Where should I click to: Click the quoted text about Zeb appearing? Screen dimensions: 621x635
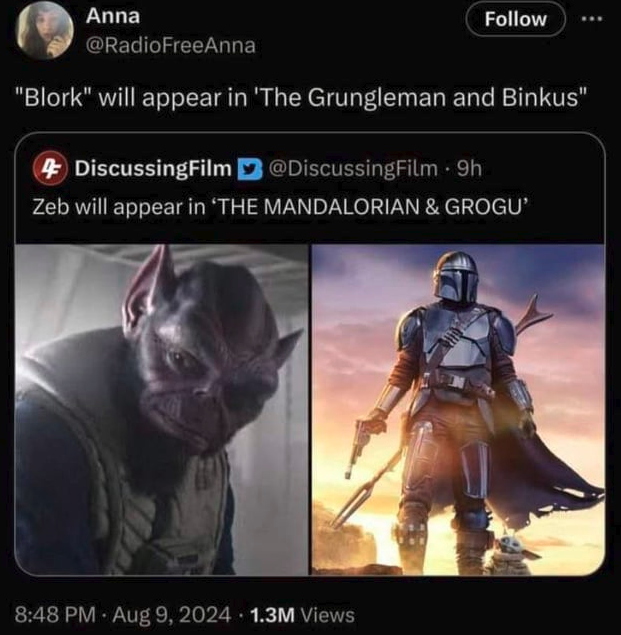point(280,207)
